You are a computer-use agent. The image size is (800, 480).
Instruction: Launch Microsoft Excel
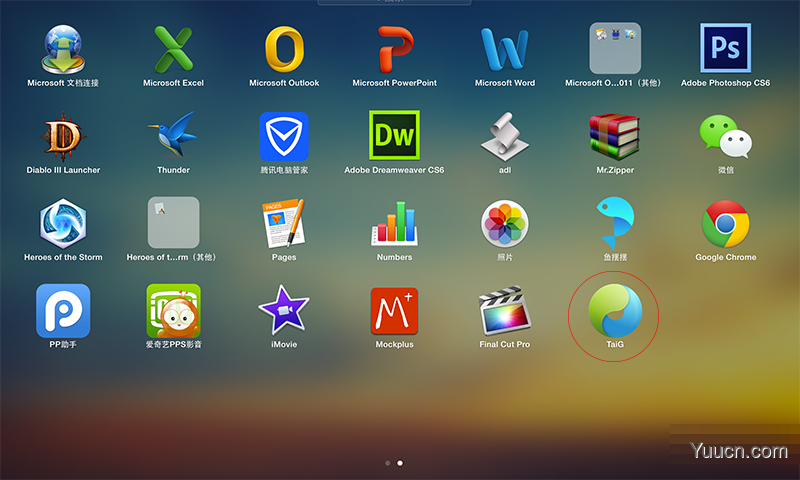173,49
